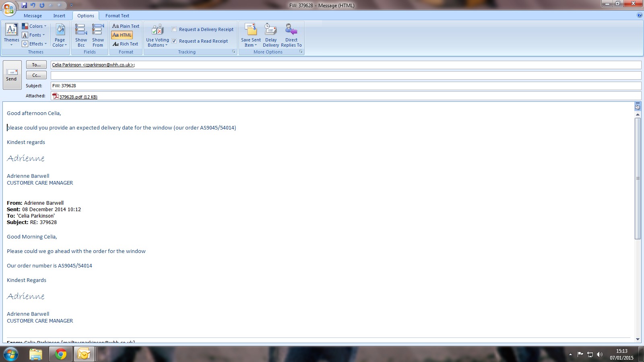Screen dimensions: 644x362
Task: Open the Format Text tab
Action: tap(117, 16)
